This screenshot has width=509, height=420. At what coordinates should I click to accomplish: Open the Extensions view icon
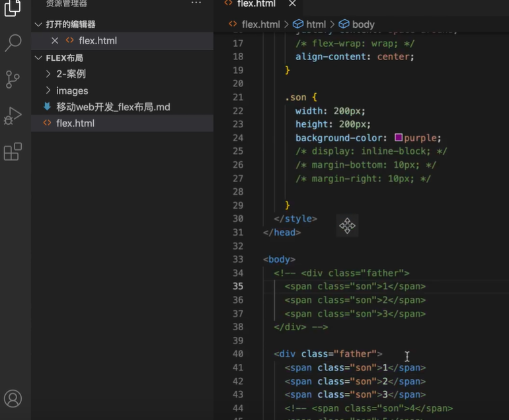coord(13,151)
